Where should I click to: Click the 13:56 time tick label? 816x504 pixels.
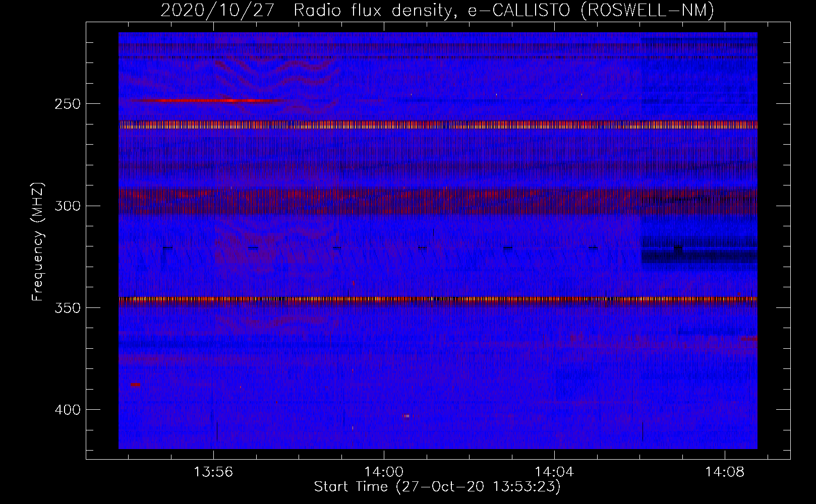tap(214, 472)
